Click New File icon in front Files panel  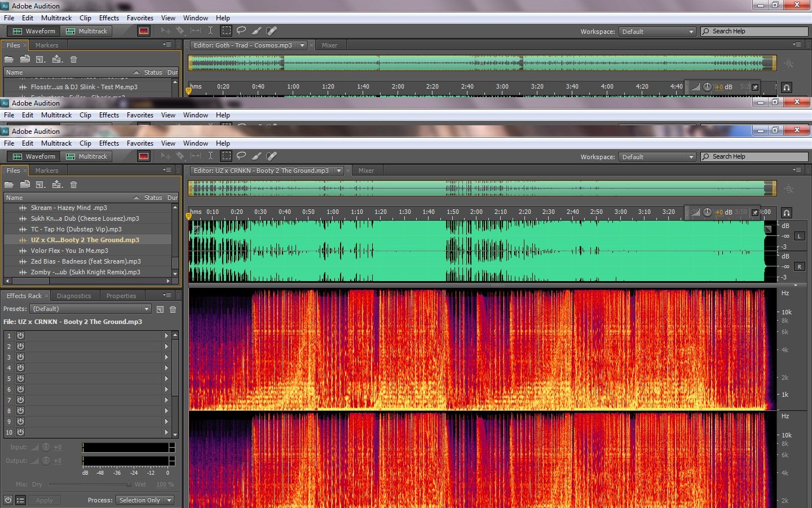point(41,185)
